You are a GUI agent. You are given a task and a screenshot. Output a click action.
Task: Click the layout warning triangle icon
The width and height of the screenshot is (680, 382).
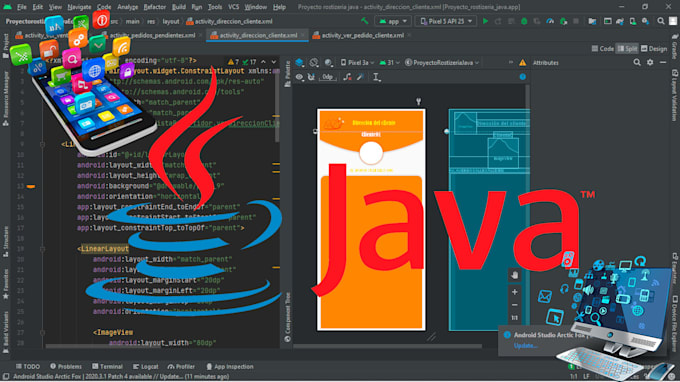tap(523, 62)
